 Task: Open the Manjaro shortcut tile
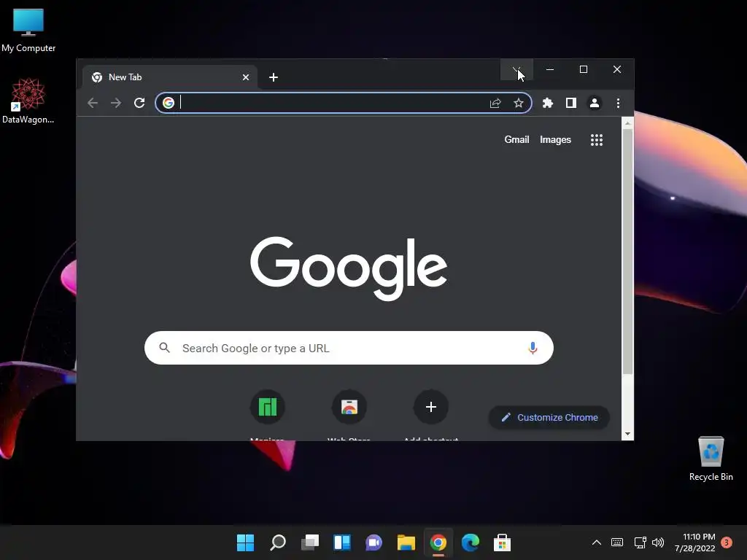(x=267, y=407)
